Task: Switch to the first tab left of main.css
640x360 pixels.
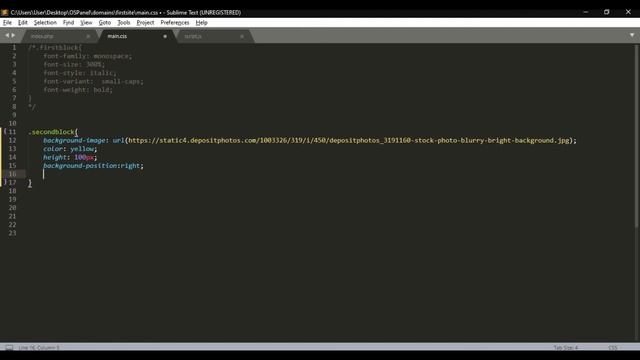Action: pyautogui.click(x=42, y=36)
